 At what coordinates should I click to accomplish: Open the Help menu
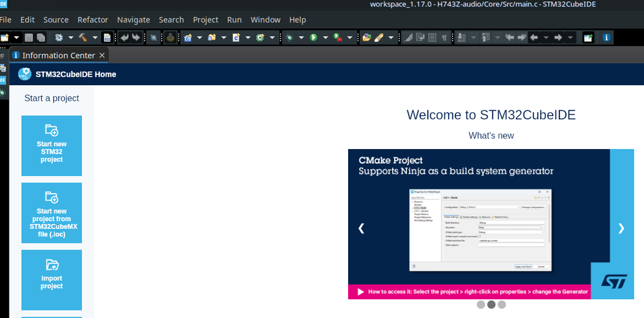(297, 20)
